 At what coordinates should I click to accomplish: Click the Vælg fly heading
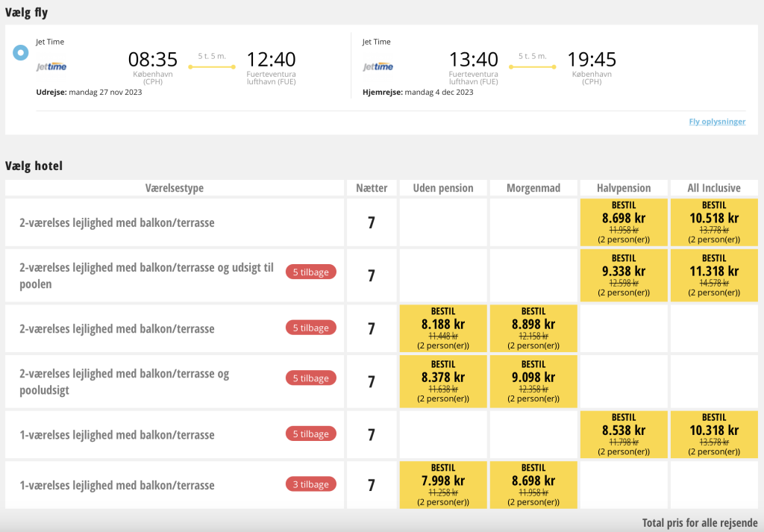pyautogui.click(x=27, y=13)
